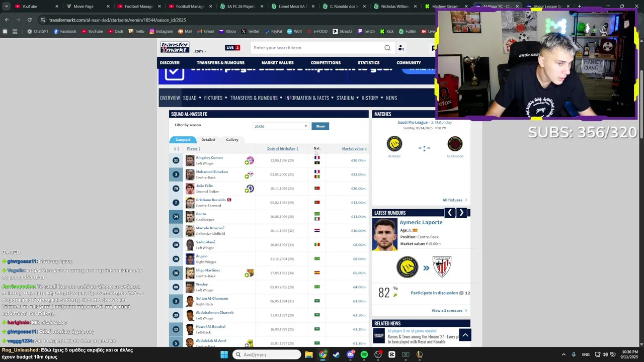
Task: Open Aymeric Laporte rumour link
Action: pyautogui.click(x=421, y=222)
